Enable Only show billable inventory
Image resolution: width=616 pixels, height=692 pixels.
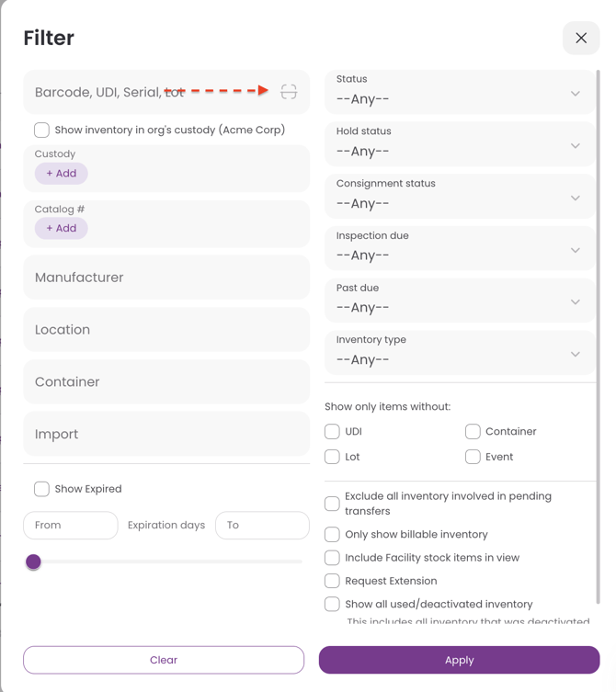point(332,535)
